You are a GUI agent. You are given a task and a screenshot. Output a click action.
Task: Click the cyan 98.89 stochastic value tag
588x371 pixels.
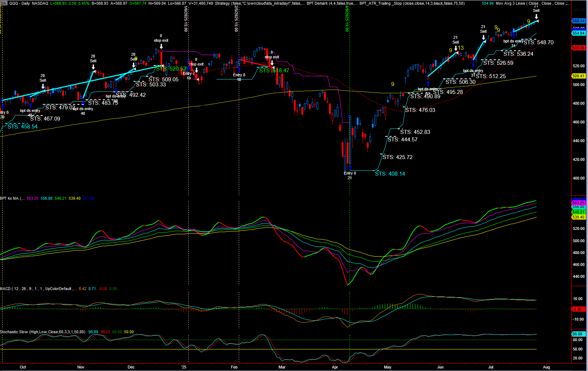click(578, 334)
